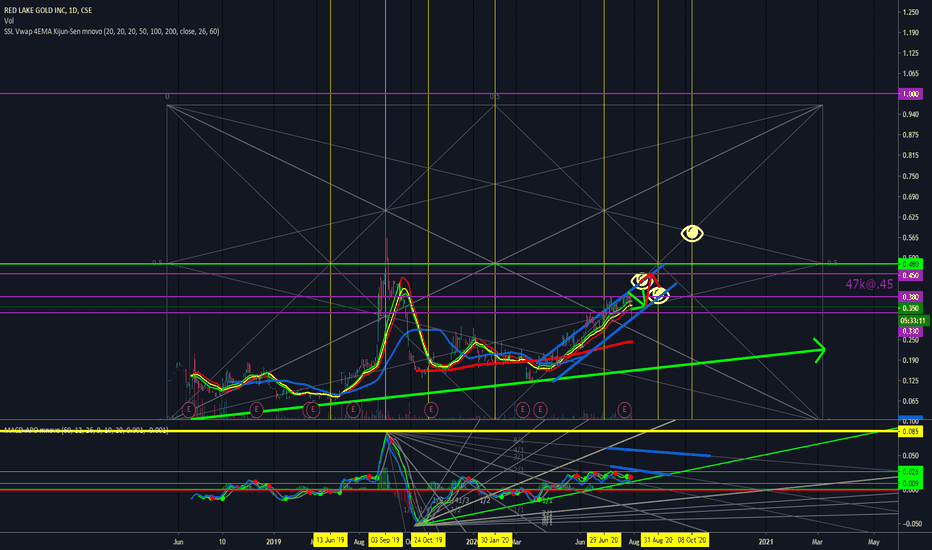Screen dimensions: 932x550
Task: Click the green 0.009 MACD level label
Action: (x=910, y=483)
